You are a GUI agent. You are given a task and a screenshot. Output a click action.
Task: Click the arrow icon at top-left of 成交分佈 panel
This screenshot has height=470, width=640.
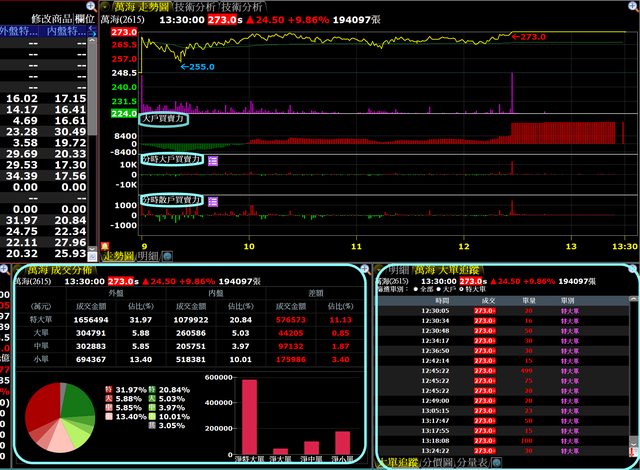(x=6, y=270)
